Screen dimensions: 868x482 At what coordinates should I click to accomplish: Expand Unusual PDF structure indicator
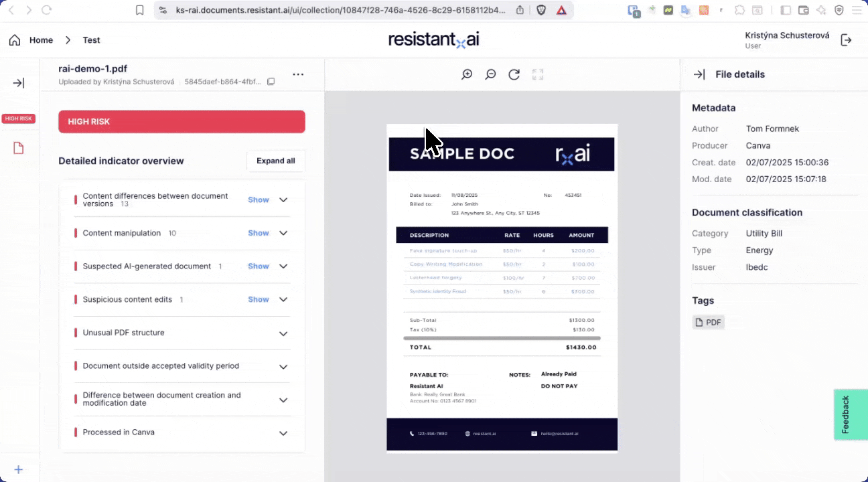click(x=283, y=333)
